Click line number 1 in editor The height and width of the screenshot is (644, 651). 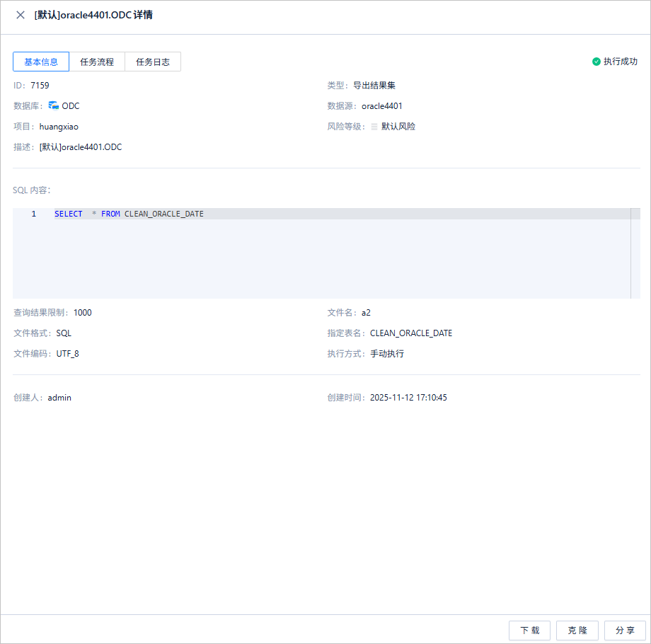tap(34, 214)
